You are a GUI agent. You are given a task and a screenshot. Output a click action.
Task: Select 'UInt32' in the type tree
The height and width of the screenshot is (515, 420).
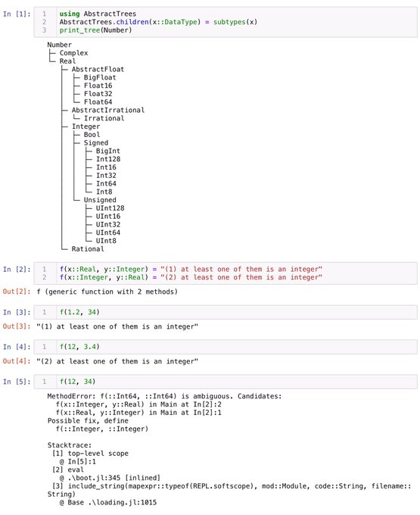click(108, 225)
